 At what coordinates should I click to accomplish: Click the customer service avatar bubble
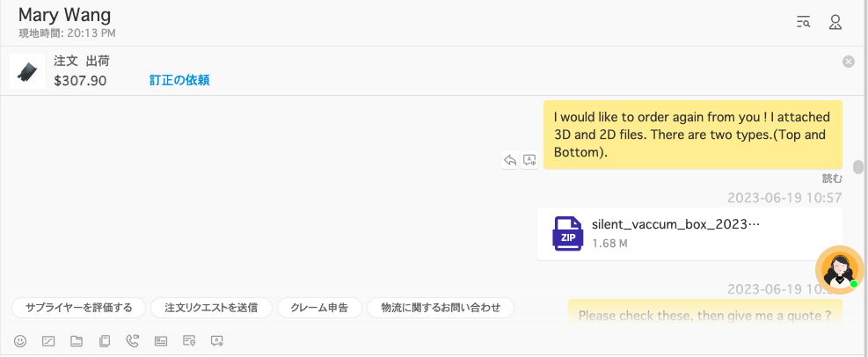pos(840,270)
